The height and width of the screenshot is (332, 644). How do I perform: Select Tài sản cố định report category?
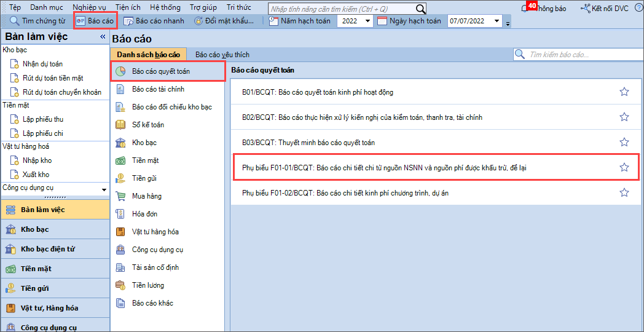pos(168,267)
